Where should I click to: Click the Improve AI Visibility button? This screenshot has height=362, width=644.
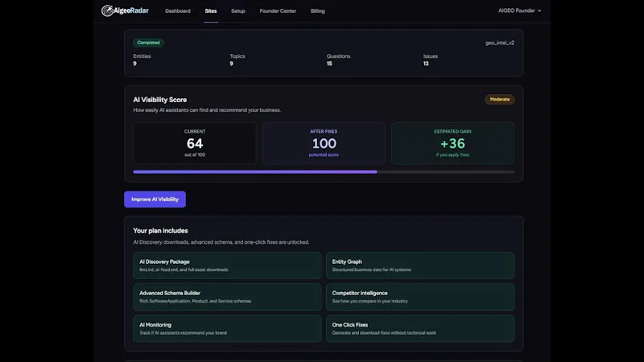(155, 199)
